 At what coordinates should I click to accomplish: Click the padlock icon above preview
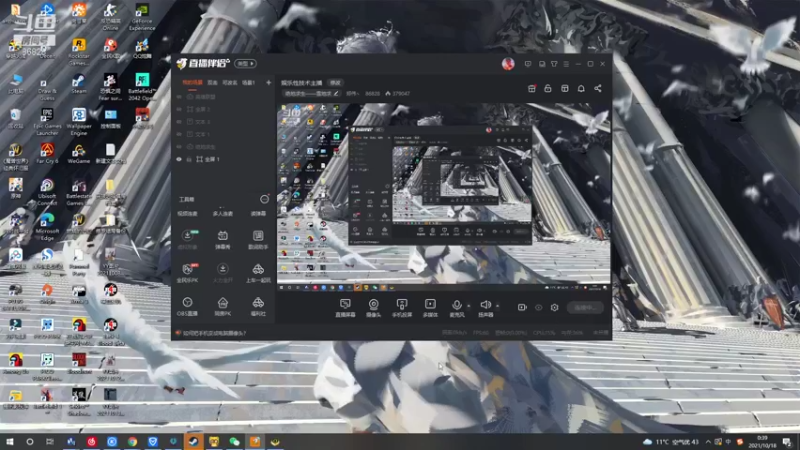click(548, 89)
